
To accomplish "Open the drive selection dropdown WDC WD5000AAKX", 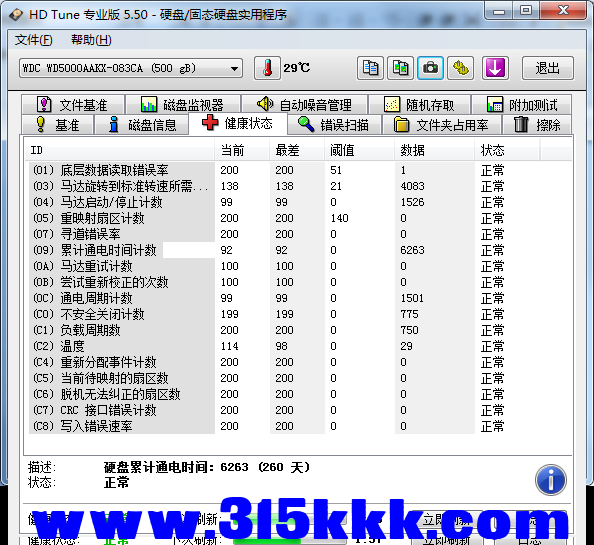I will coord(131,68).
